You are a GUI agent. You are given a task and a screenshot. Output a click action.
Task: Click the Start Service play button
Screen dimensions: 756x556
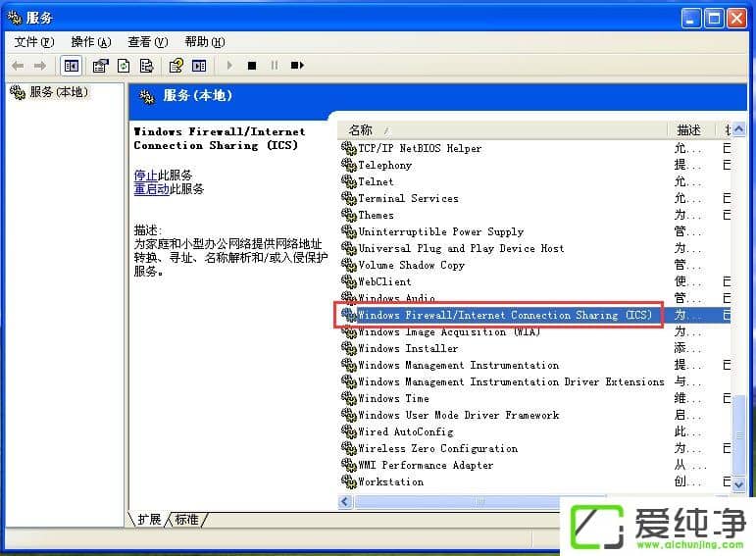pyautogui.click(x=229, y=65)
